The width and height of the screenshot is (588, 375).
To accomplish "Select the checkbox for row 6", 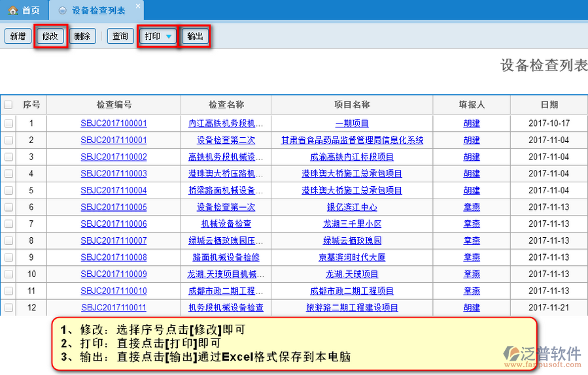I will [x=9, y=207].
